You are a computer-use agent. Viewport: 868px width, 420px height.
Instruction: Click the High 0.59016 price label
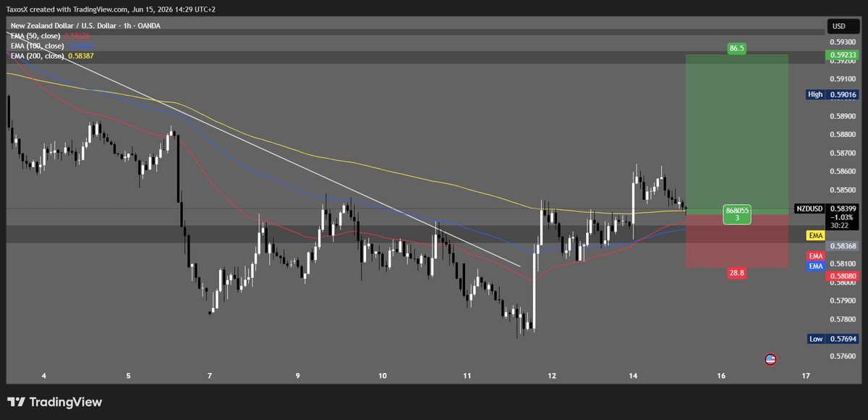click(834, 94)
